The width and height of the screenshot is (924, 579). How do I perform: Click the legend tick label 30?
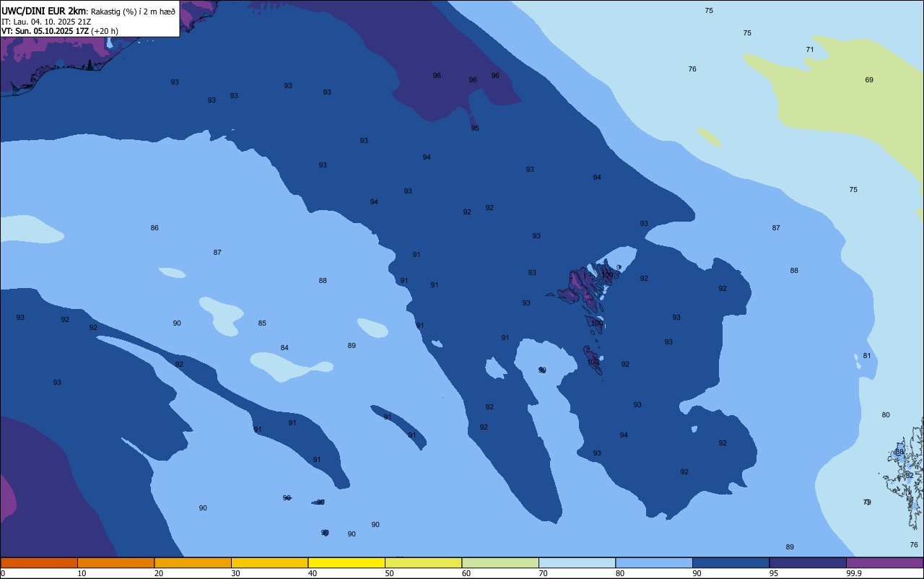[x=236, y=573]
